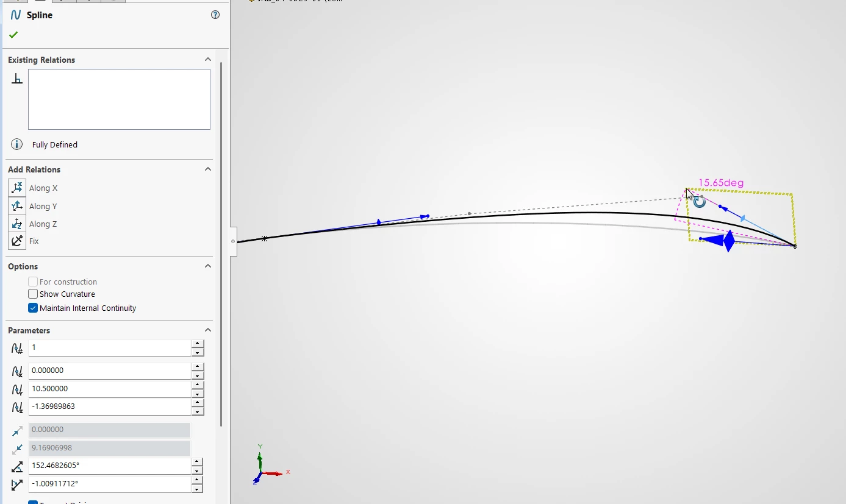Click the disabled weighting field 9.16906998

pyautogui.click(x=110, y=448)
